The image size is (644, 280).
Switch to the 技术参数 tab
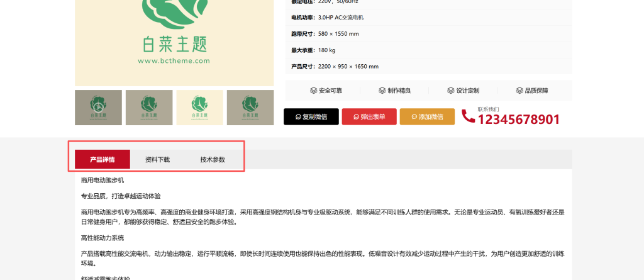tap(213, 160)
